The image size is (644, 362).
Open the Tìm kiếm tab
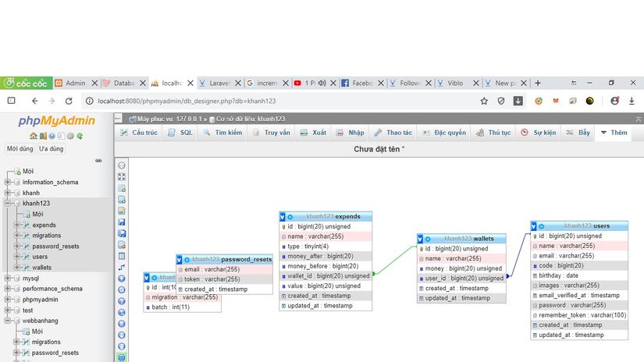click(x=222, y=133)
